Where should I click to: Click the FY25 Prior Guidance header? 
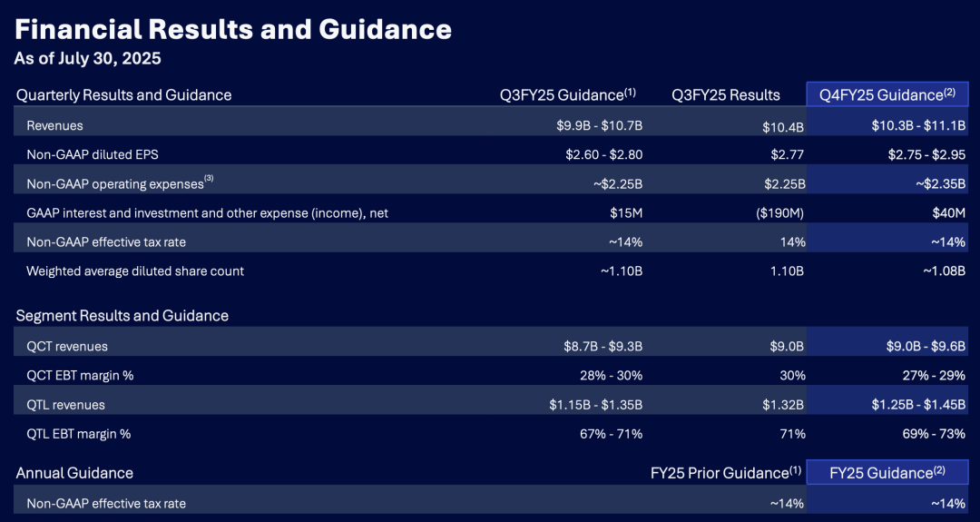726,473
